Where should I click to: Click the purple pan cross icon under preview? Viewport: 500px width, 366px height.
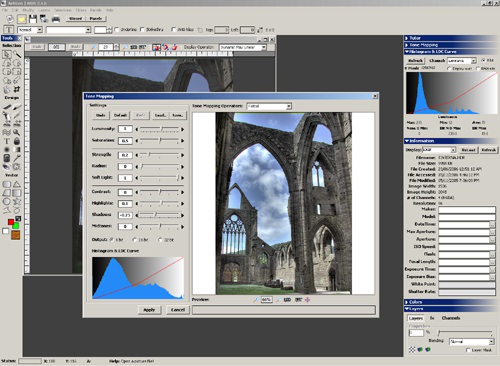(x=307, y=300)
